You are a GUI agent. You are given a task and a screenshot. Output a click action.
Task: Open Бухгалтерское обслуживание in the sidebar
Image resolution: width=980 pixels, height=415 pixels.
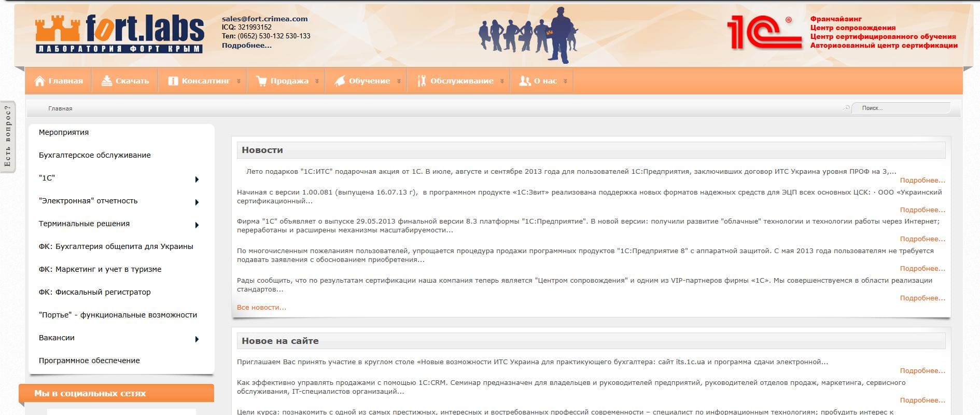(x=94, y=155)
